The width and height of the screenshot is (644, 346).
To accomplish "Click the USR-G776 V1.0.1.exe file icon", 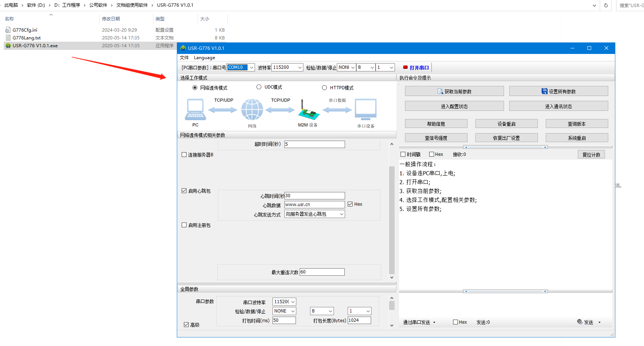I will [8, 46].
